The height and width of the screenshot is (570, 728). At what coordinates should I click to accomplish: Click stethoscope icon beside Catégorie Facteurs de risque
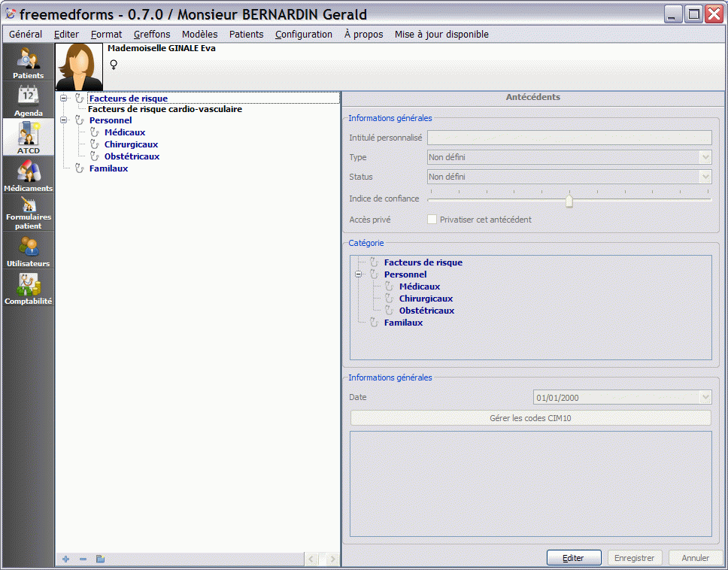tap(375, 262)
